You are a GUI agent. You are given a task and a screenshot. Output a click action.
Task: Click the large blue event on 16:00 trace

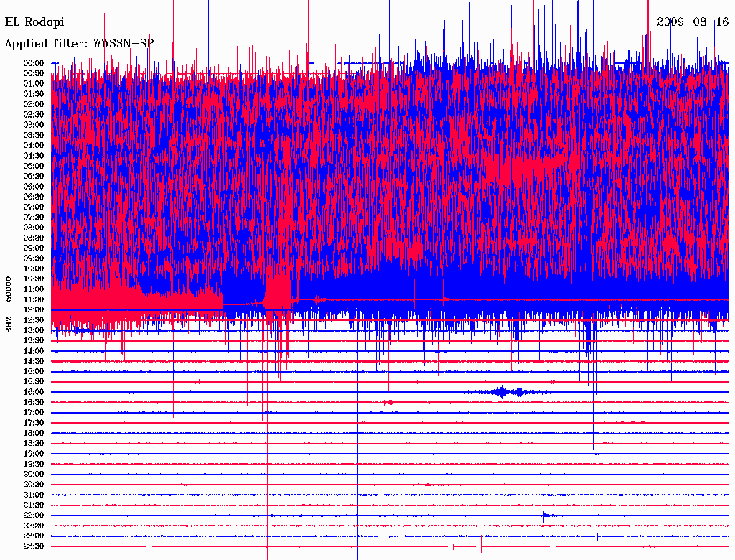502,392
